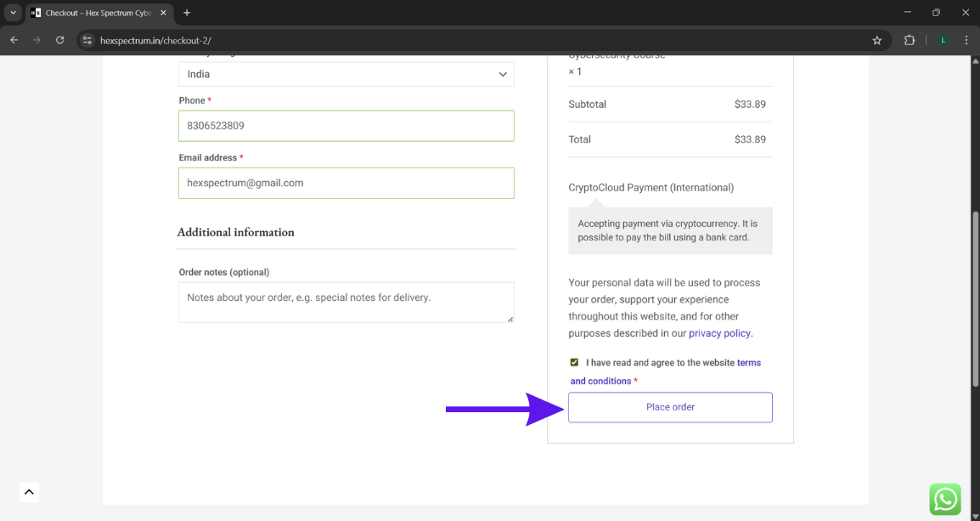Image resolution: width=980 pixels, height=521 pixels.
Task: View site information icon in address bar
Action: point(87,40)
